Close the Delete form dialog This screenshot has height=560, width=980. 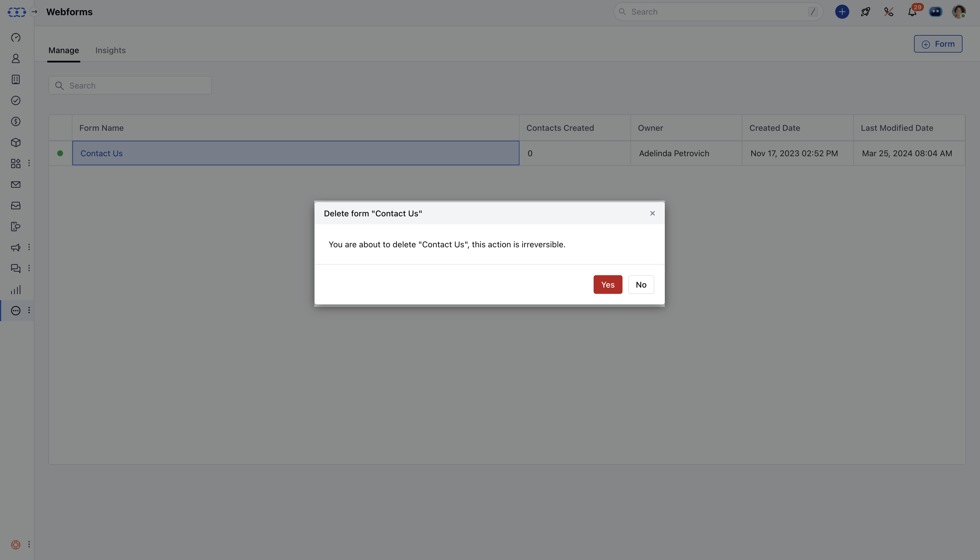652,213
